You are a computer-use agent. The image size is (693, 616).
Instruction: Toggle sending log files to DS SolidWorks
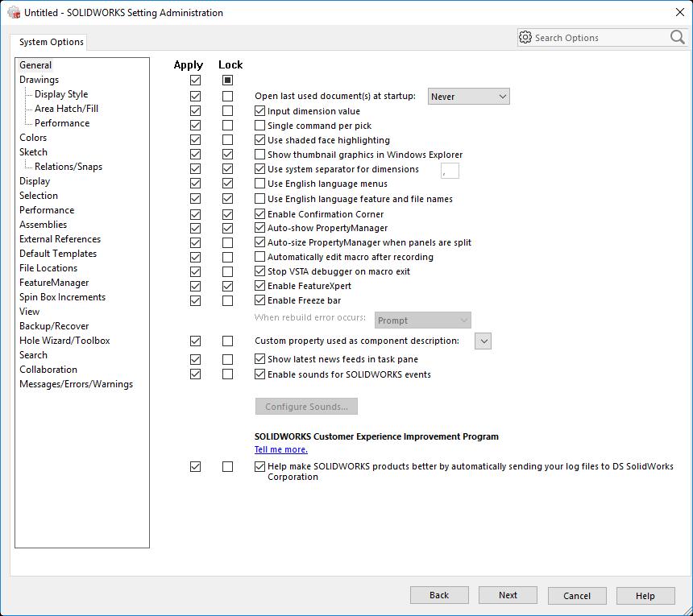259,466
